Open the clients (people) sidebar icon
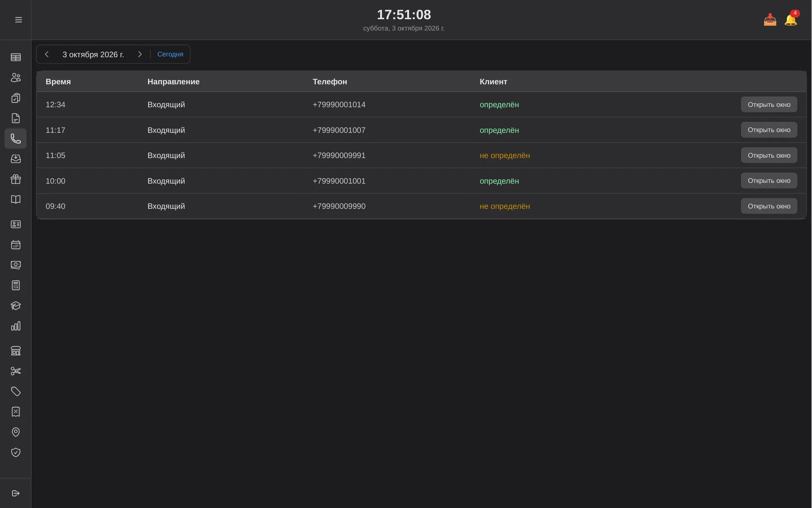Image resolution: width=812 pixels, height=508 pixels. click(x=15, y=78)
